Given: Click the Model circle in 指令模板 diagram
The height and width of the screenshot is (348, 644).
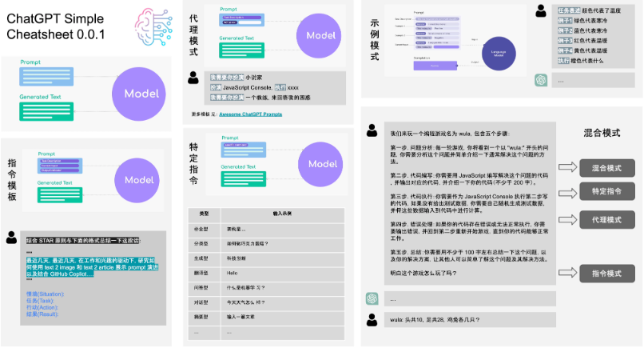Looking at the screenshot, I should pyautogui.click(x=137, y=180).
